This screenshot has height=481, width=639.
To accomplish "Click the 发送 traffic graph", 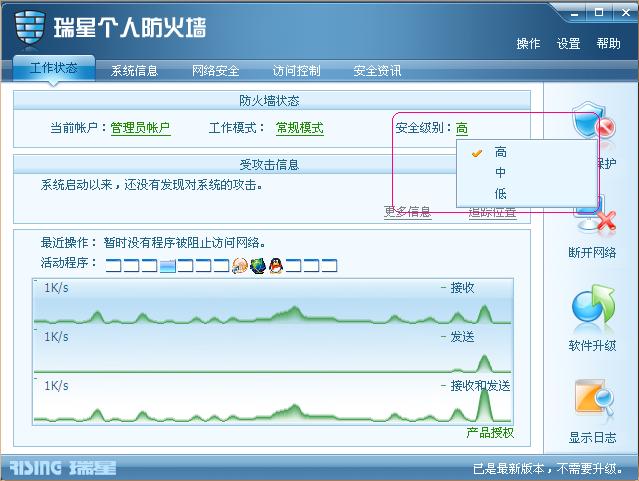I will point(273,351).
